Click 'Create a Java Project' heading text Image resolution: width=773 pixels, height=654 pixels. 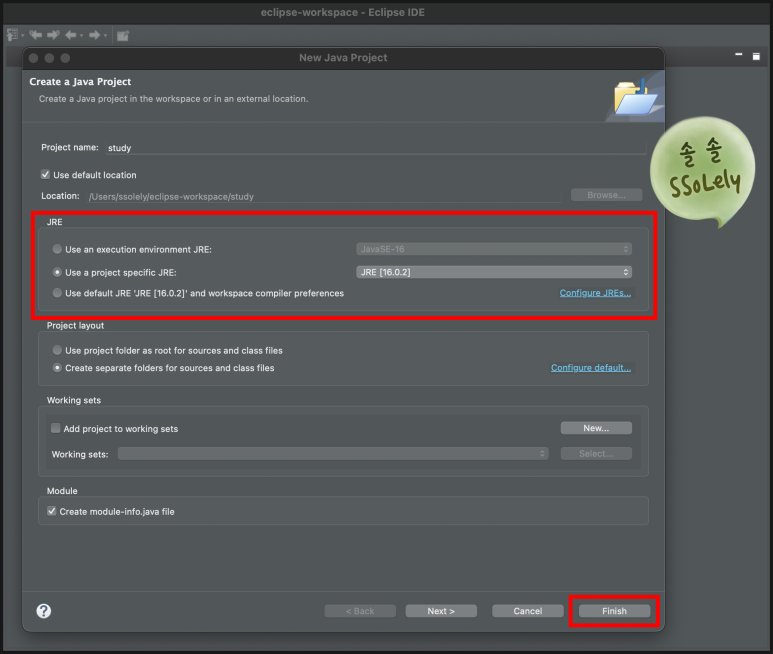click(x=80, y=82)
